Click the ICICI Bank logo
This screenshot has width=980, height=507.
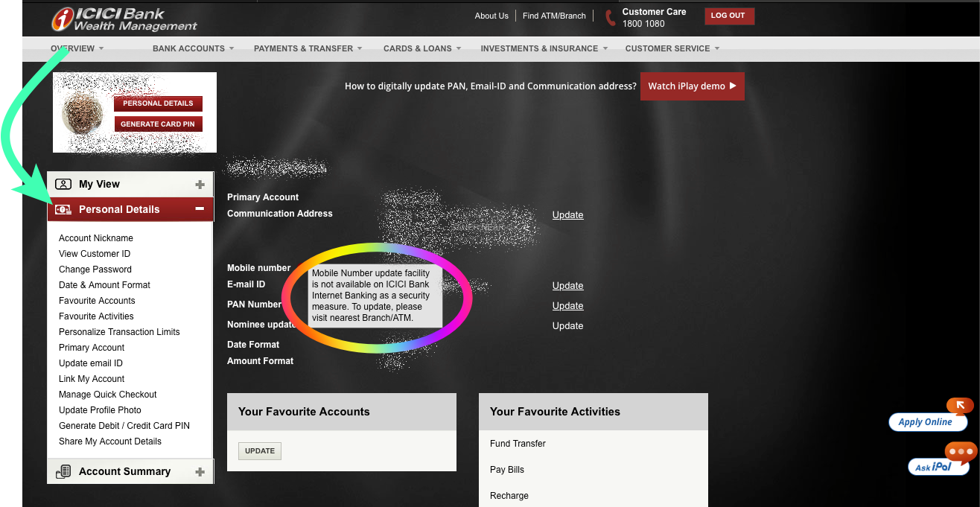click(x=124, y=19)
